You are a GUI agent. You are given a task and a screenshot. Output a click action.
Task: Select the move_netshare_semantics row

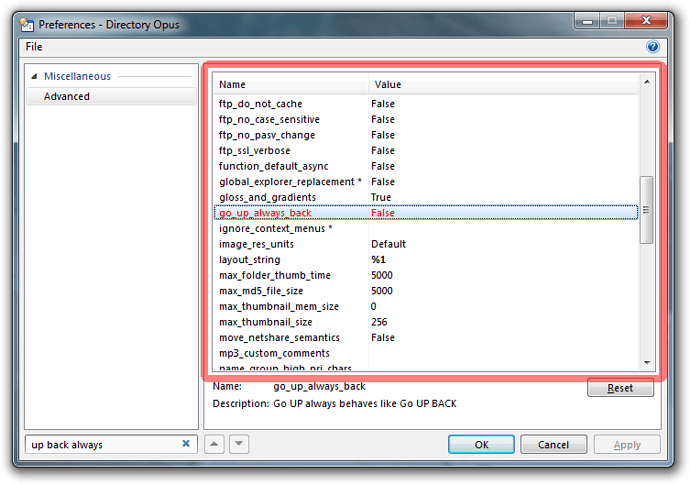click(426, 337)
